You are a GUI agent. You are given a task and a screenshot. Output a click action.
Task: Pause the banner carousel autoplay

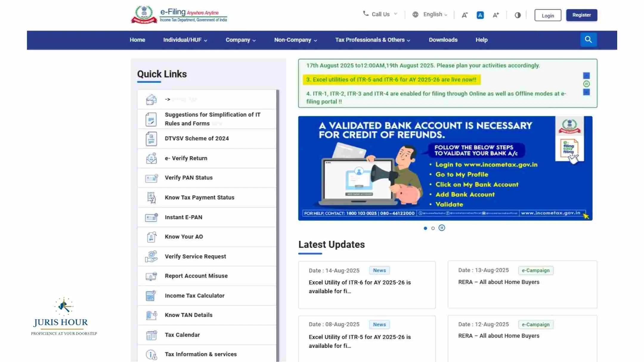click(442, 228)
